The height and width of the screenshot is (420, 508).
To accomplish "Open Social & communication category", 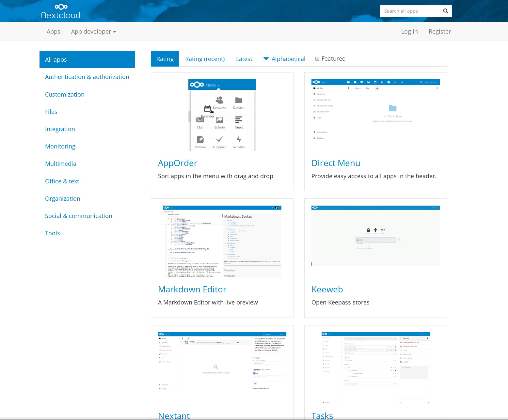I will tap(79, 216).
